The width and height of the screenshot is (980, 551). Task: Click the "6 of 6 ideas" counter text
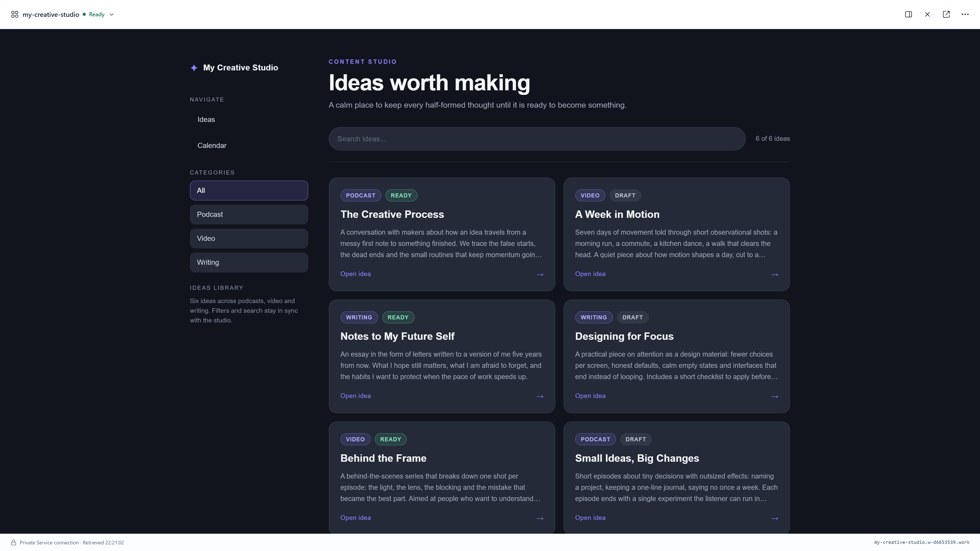click(772, 139)
